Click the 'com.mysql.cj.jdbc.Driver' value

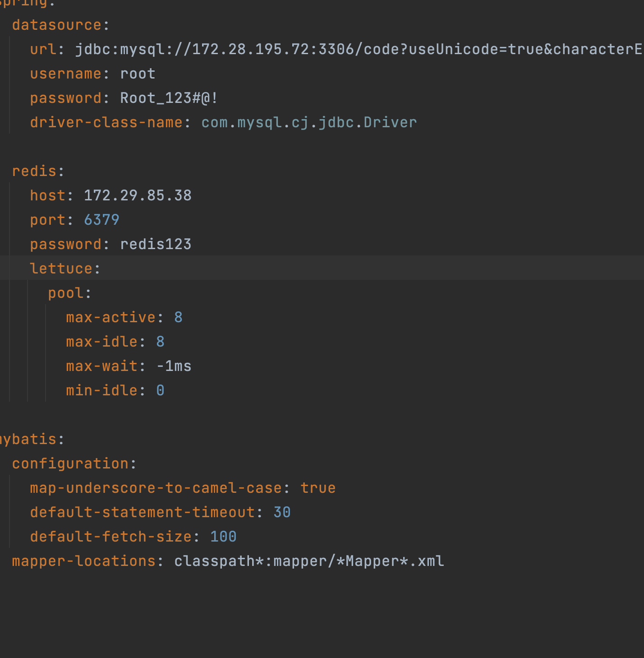tap(309, 122)
